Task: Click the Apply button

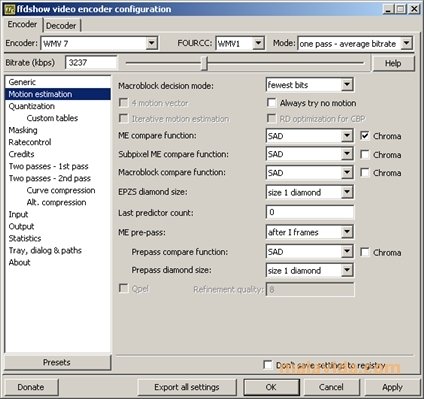Action: pos(392,387)
